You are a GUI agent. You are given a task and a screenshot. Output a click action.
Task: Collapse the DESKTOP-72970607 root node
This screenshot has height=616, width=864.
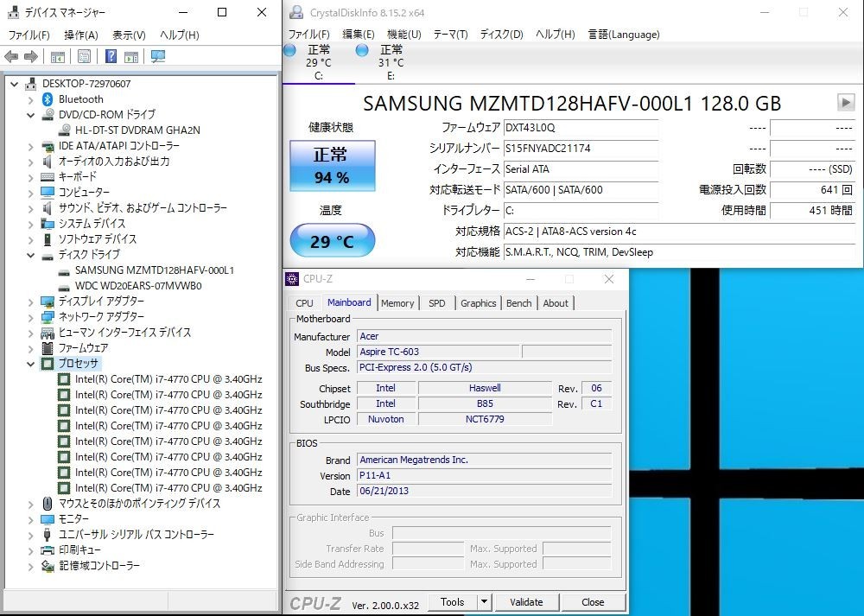pos(15,85)
